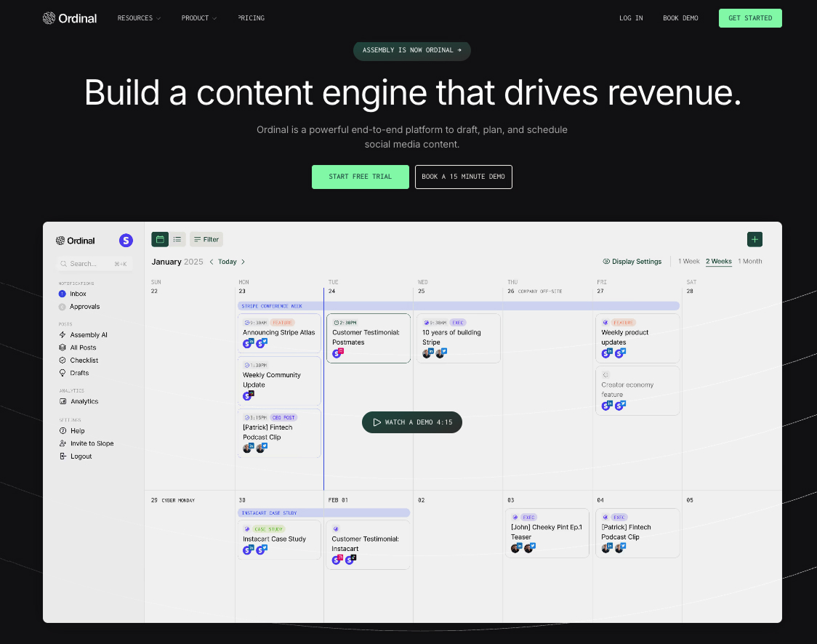This screenshot has height=644, width=817.
Task: Click the Help question mark icon
Action: pyautogui.click(x=63, y=431)
